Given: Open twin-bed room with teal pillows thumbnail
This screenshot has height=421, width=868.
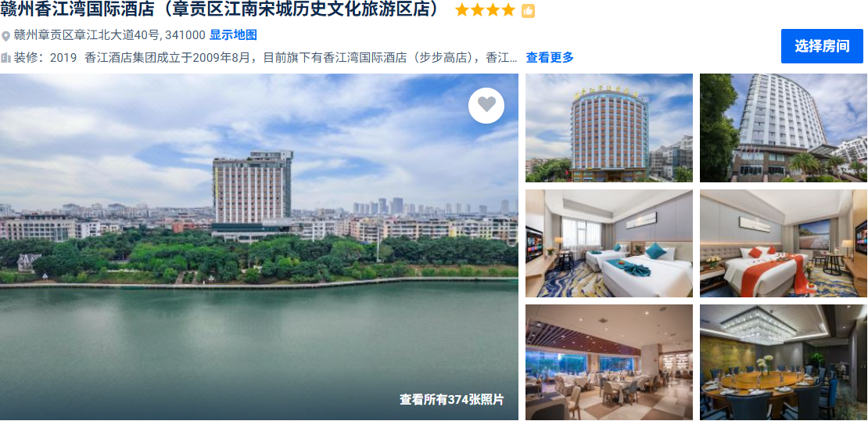Looking at the screenshot, I should click(609, 243).
